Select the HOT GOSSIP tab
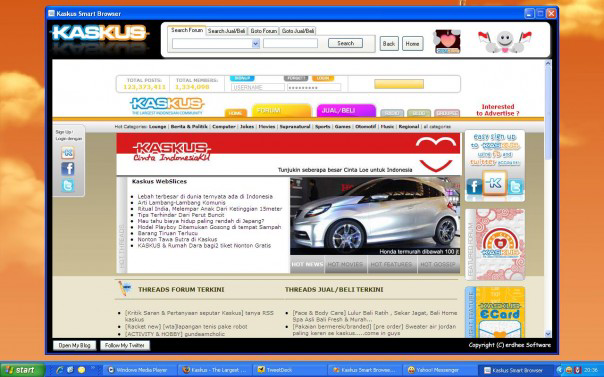The image size is (604, 377). [x=438, y=264]
